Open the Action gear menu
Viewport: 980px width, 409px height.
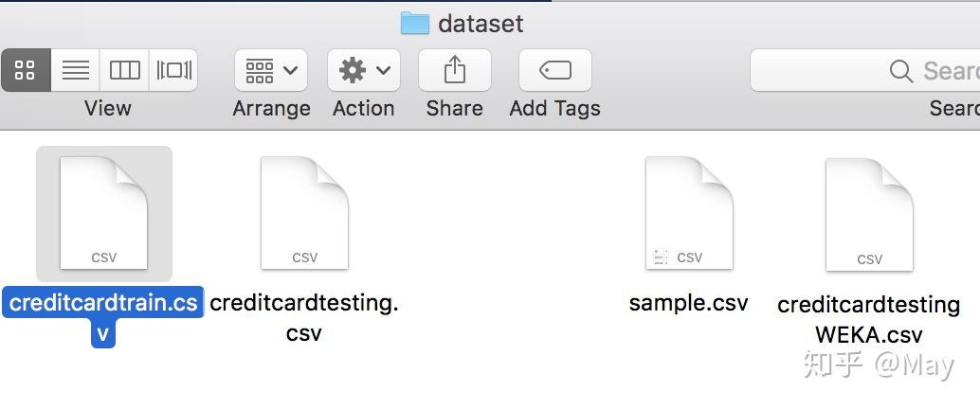tap(364, 70)
